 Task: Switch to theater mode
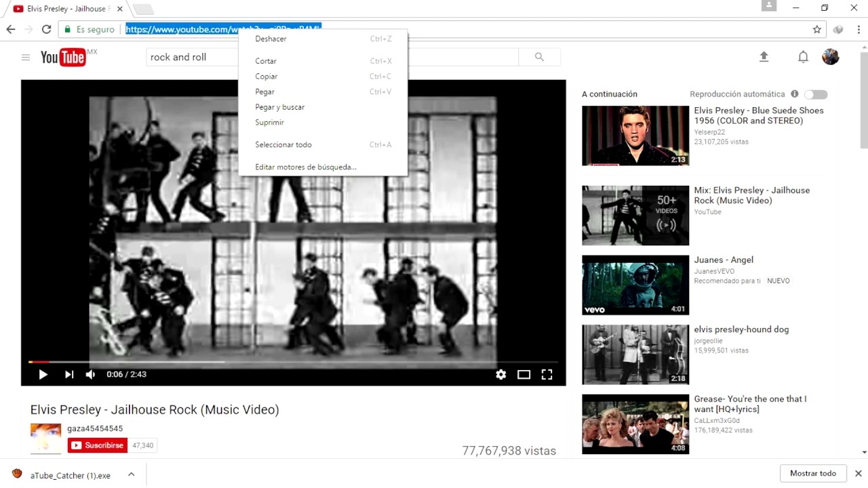point(524,374)
